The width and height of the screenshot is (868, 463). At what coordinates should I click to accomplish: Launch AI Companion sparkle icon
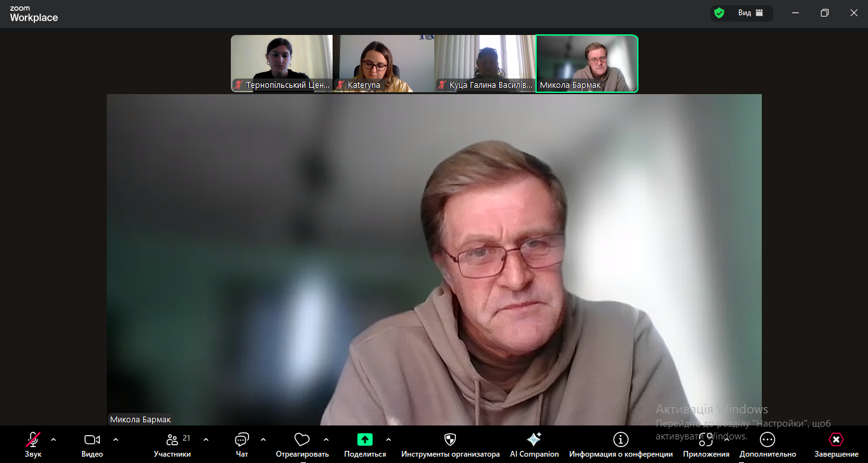pos(534,439)
